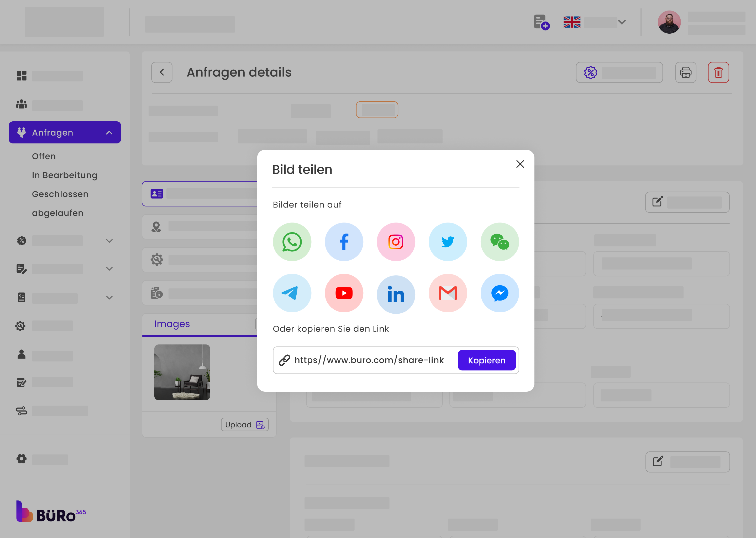
Task: Open the notes checklist sidebar item
Action: pos(22,383)
